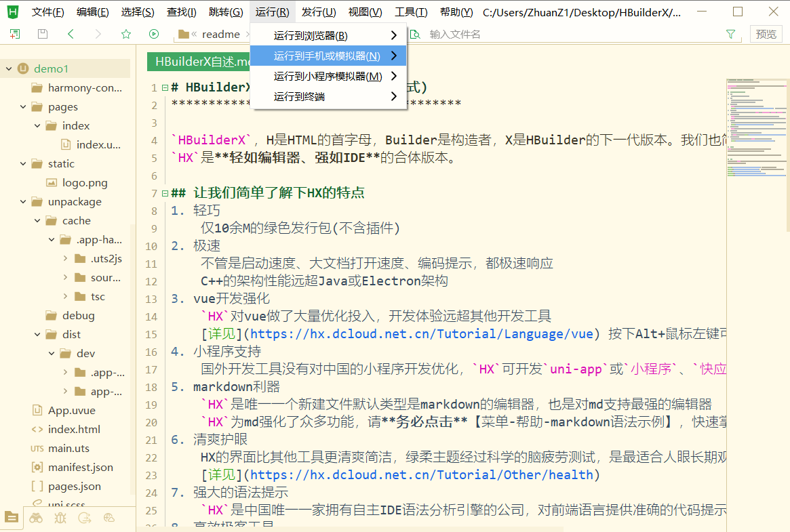The image size is (790, 532).
Task: Expand the tsc folder
Action: coord(66,296)
